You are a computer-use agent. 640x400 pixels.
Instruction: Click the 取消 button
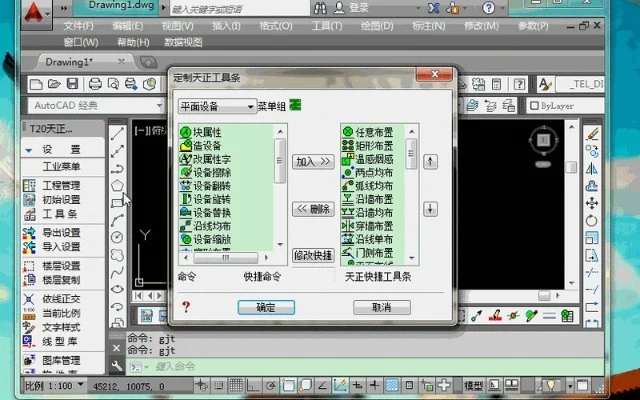382,307
